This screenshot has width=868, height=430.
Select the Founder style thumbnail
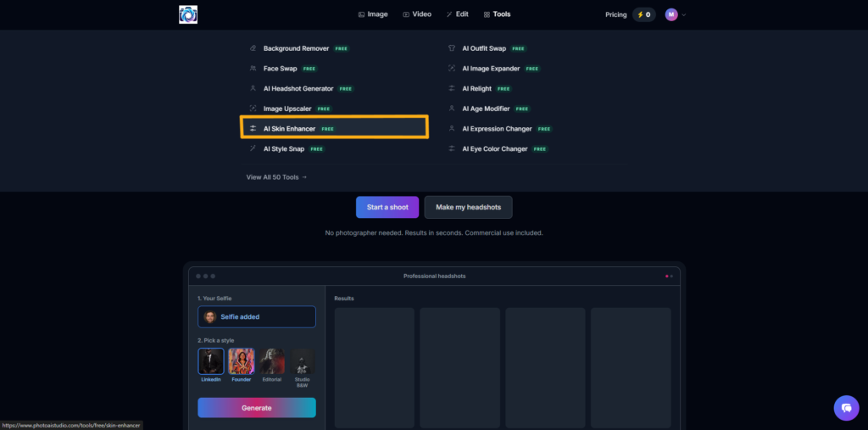click(x=242, y=361)
